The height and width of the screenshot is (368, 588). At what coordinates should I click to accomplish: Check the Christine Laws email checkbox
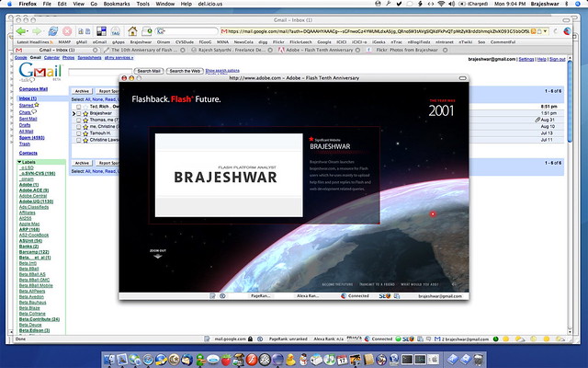(x=78, y=140)
